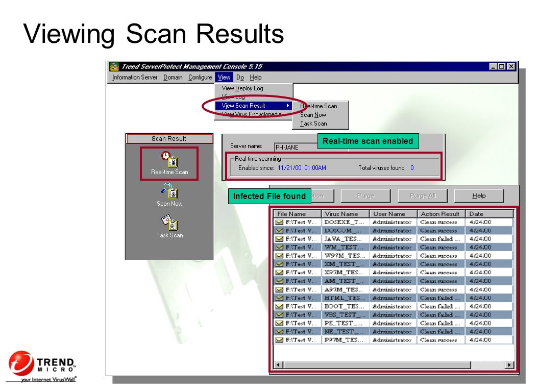Select the Task Scan icon in Scan Result panel
This screenshot has width=539, height=392.
169,227
